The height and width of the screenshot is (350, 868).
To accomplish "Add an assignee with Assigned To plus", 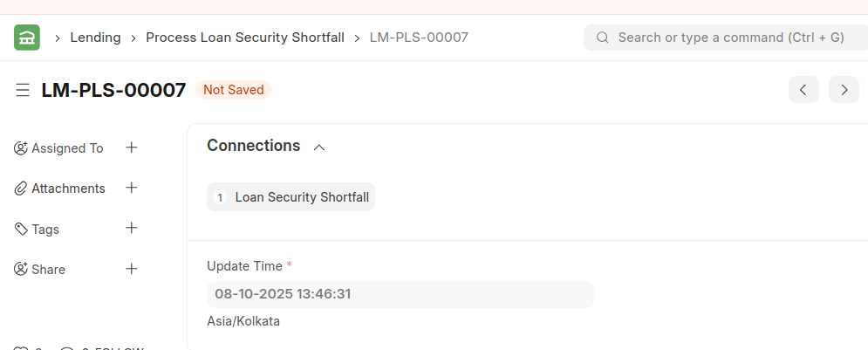I will tap(132, 148).
